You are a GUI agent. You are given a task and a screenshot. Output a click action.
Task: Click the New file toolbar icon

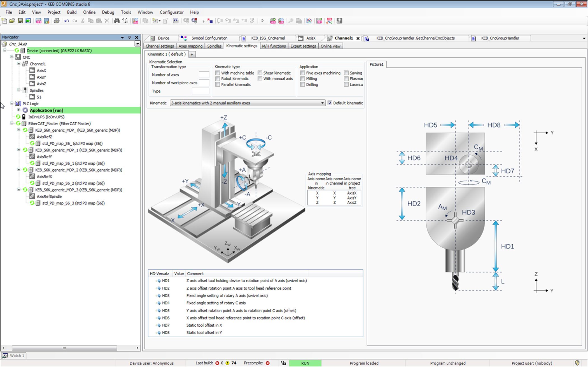4,21
